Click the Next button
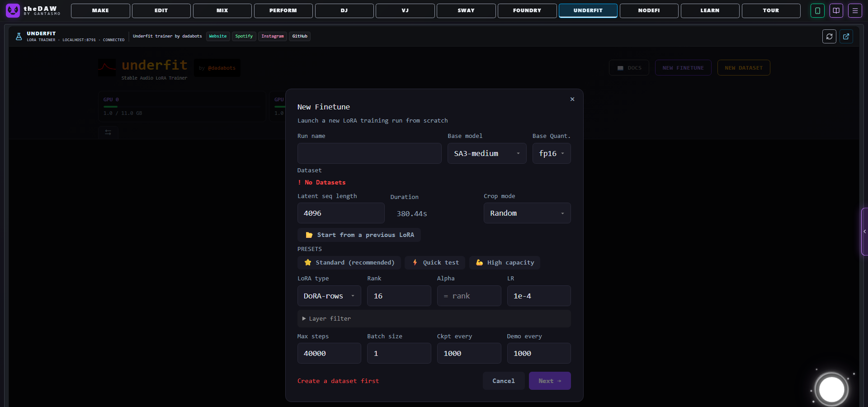The width and height of the screenshot is (868, 407). coord(550,381)
